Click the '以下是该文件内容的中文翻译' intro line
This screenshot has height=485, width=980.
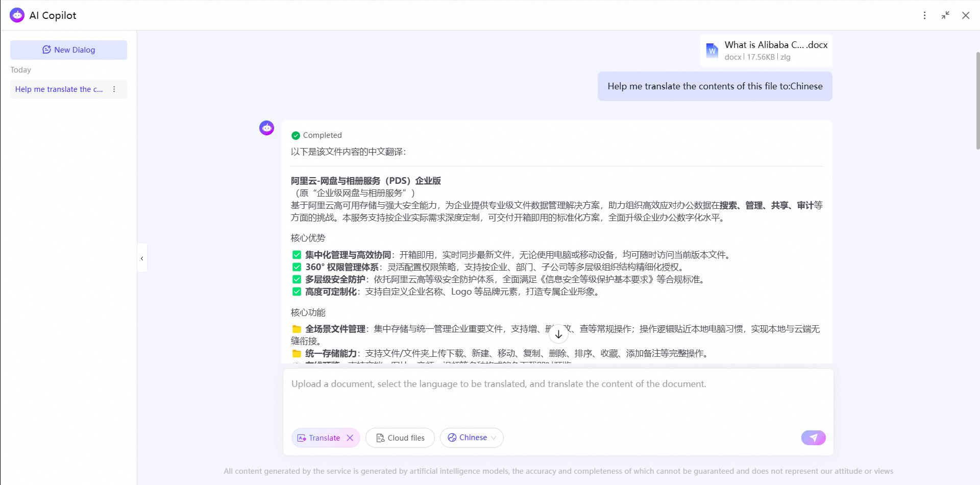pos(348,152)
